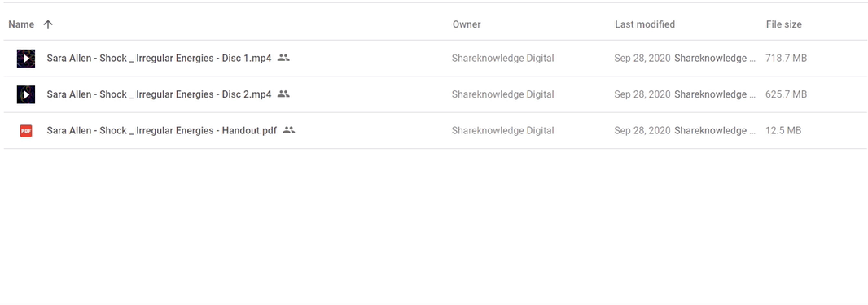The height and width of the screenshot is (305, 868).
Task: Sort files by the Name column header
Action: coord(21,24)
